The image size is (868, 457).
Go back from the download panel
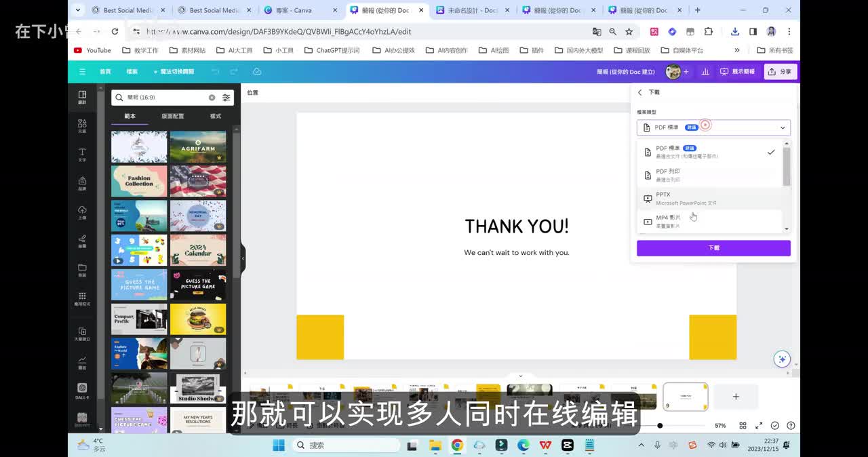tap(640, 92)
